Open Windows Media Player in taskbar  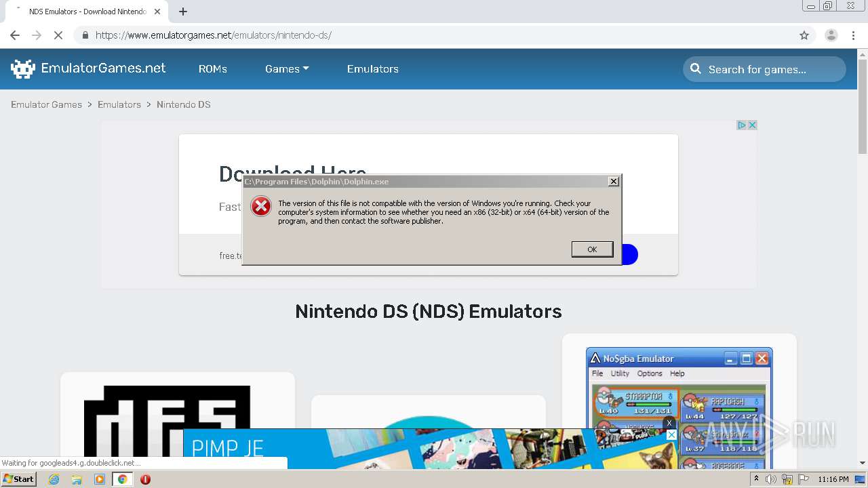click(x=100, y=479)
